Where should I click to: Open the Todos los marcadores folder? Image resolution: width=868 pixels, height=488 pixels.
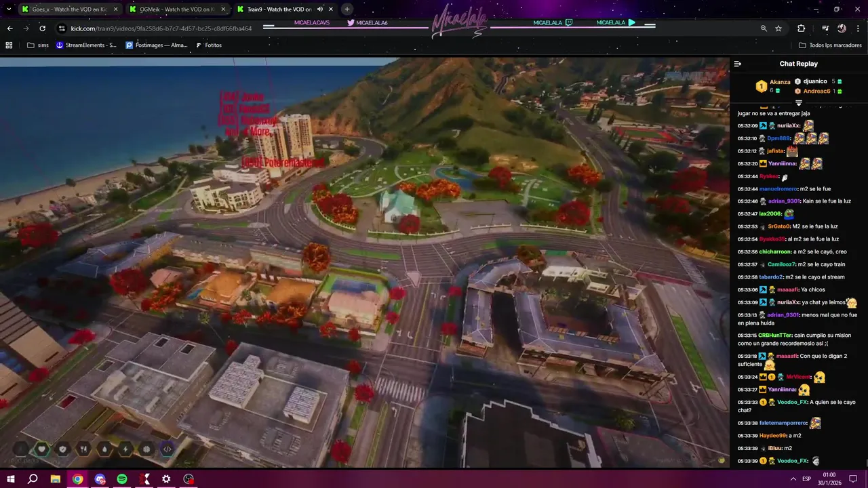pos(830,45)
